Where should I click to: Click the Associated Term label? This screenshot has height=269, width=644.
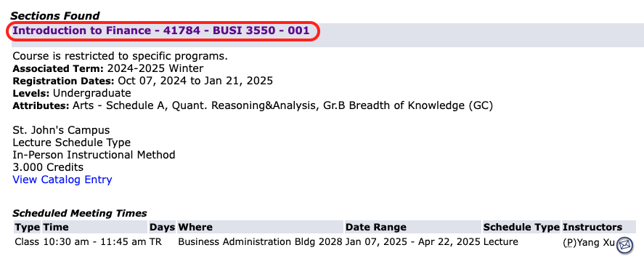pyautogui.click(x=59, y=68)
